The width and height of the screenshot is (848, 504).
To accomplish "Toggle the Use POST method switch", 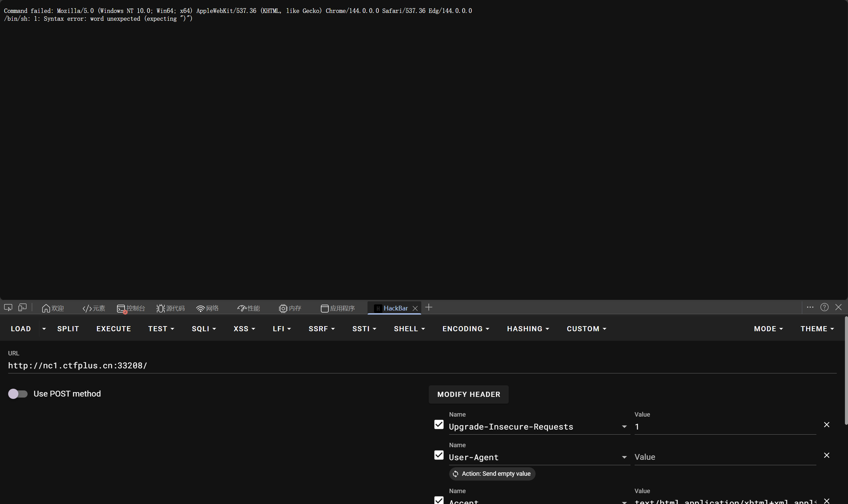I will point(18,394).
